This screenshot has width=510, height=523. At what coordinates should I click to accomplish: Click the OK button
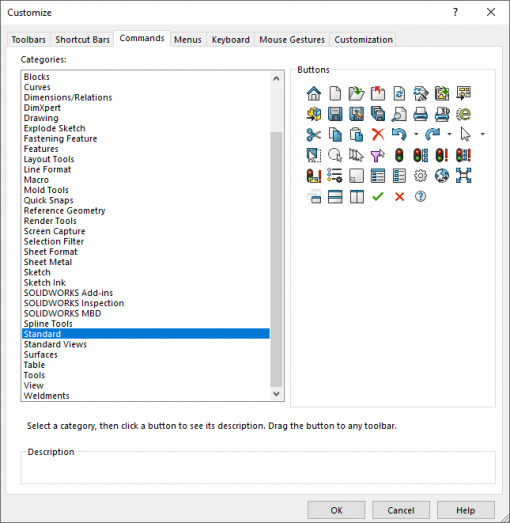point(336,510)
